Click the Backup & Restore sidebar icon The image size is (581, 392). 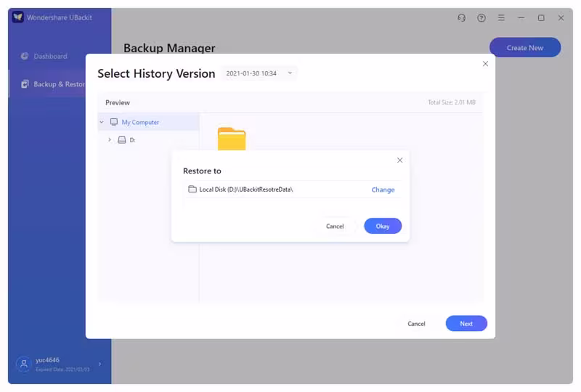click(25, 84)
